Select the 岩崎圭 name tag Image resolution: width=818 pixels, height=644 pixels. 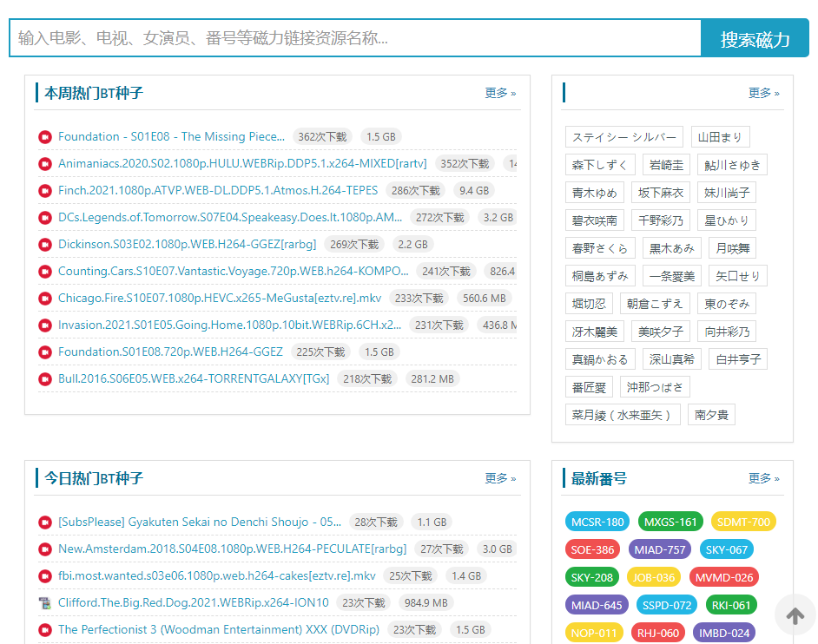click(666, 165)
